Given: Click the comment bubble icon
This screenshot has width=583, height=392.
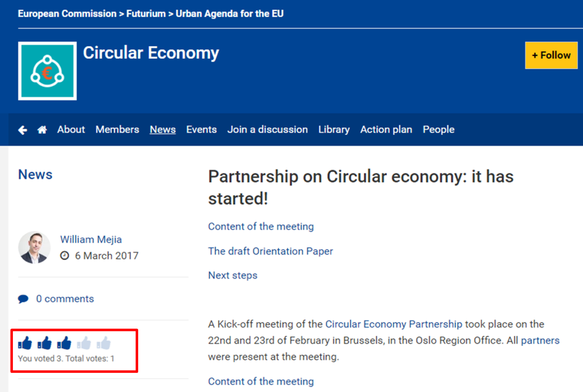Looking at the screenshot, I should [23, 299].
